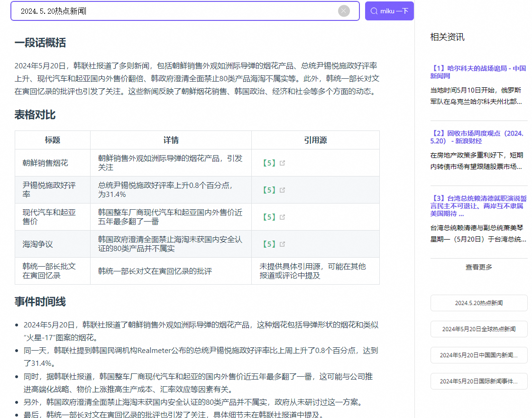Click the 海淘争议 table cell

pyautogui.click(x=53, y=244)
